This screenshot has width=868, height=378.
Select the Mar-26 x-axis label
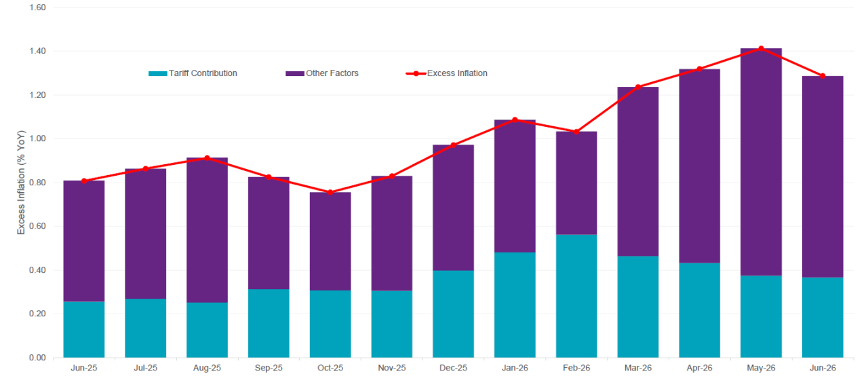click(637, 368)
